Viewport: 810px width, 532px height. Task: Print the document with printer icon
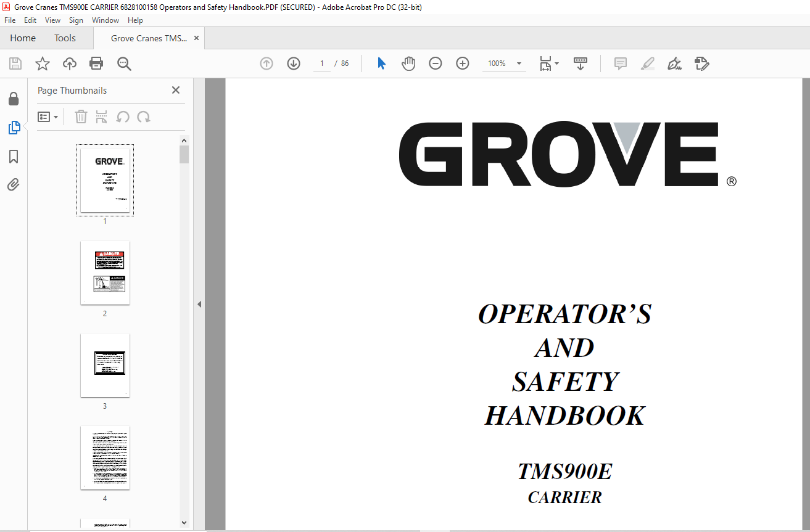(96, 63)
